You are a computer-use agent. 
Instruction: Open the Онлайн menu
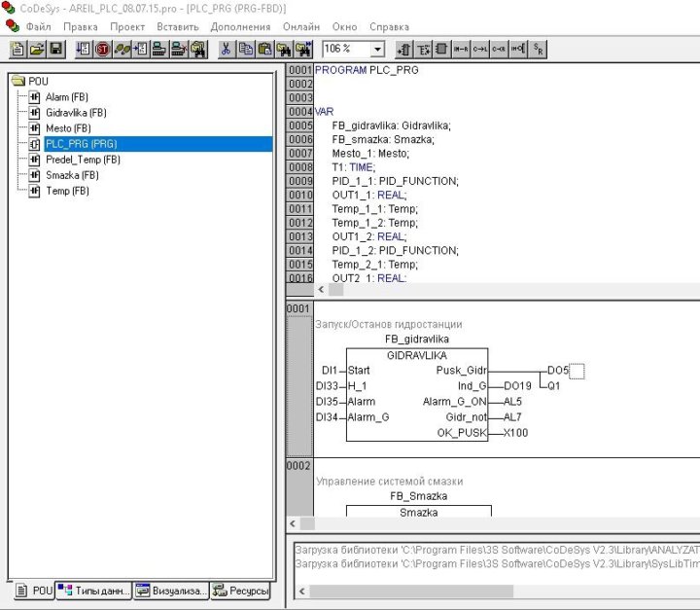click(x=300, y=26)
